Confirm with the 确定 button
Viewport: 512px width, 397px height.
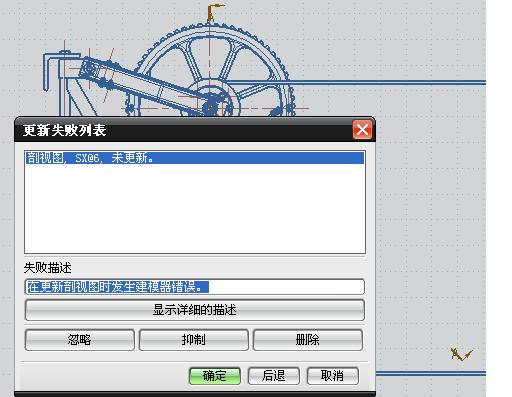point(215,376)
